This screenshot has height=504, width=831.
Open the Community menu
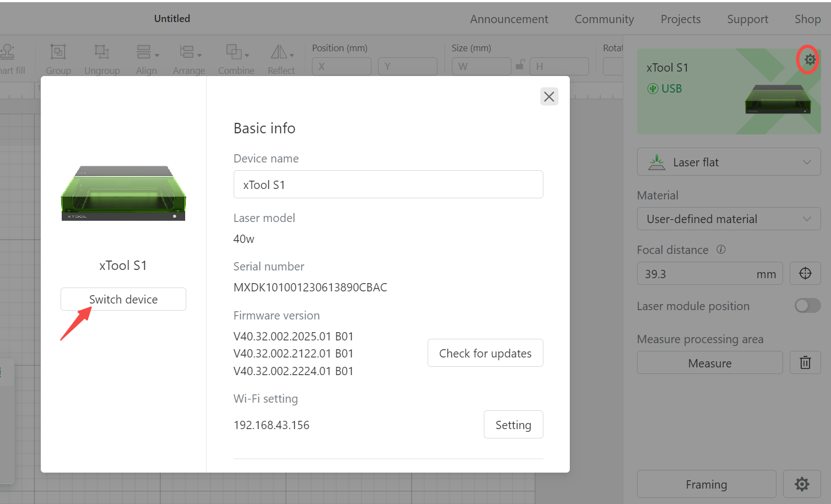pos(604,19)
